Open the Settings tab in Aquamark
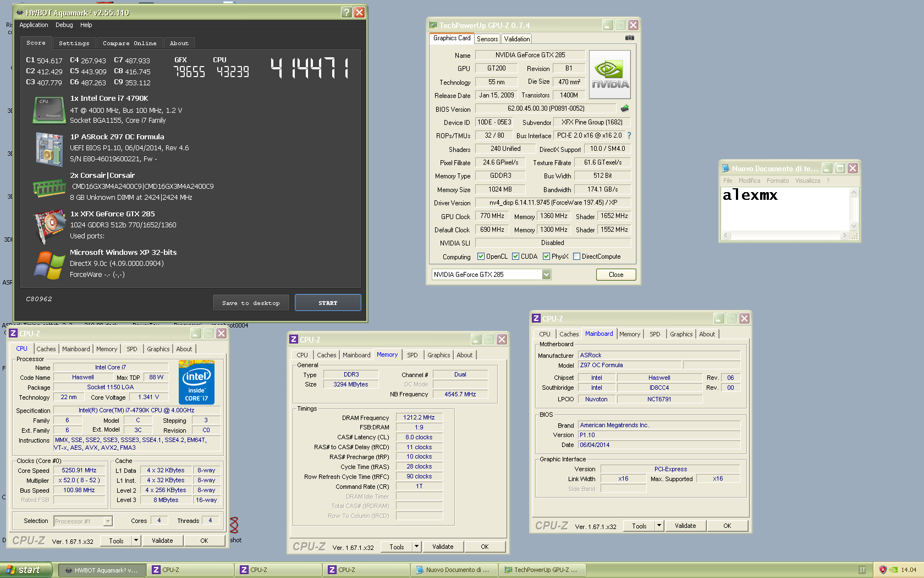Viewport: 924px width, 578px height. point(74,43)
